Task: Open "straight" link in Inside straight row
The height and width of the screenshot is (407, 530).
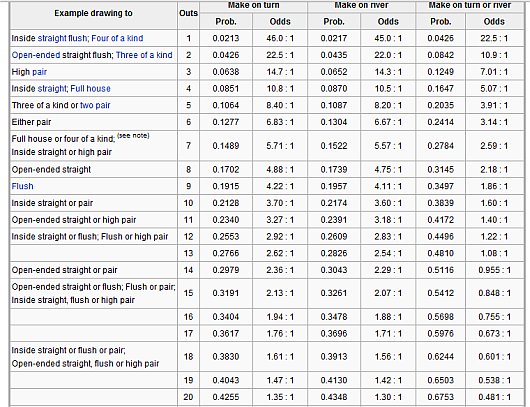Action: 52,89
